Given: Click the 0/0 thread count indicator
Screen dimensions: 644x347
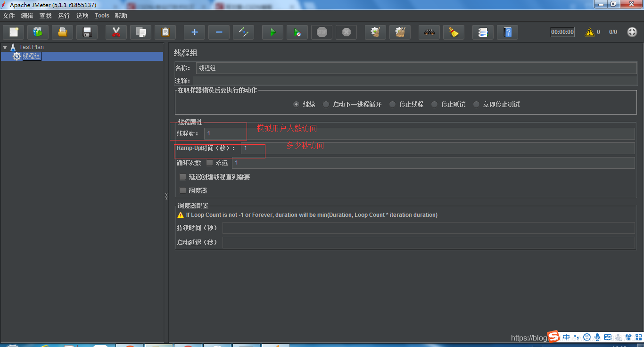Looking at the screenshot, I should [613, 32].
